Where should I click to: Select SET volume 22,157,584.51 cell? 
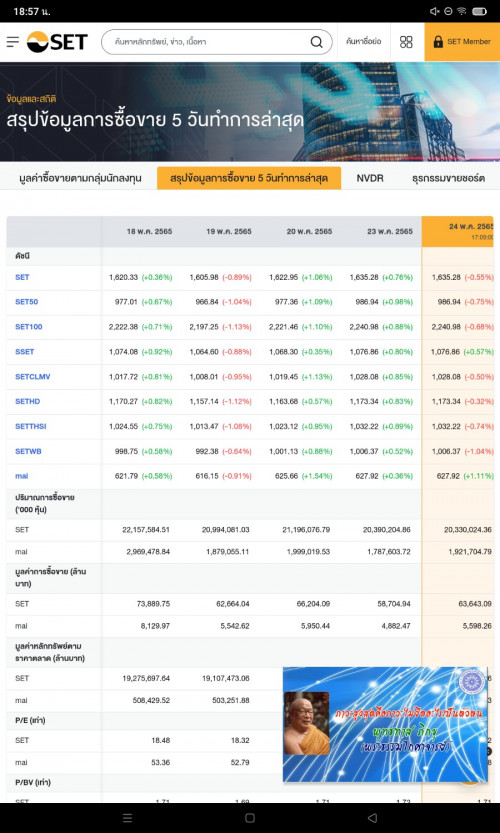146,530
